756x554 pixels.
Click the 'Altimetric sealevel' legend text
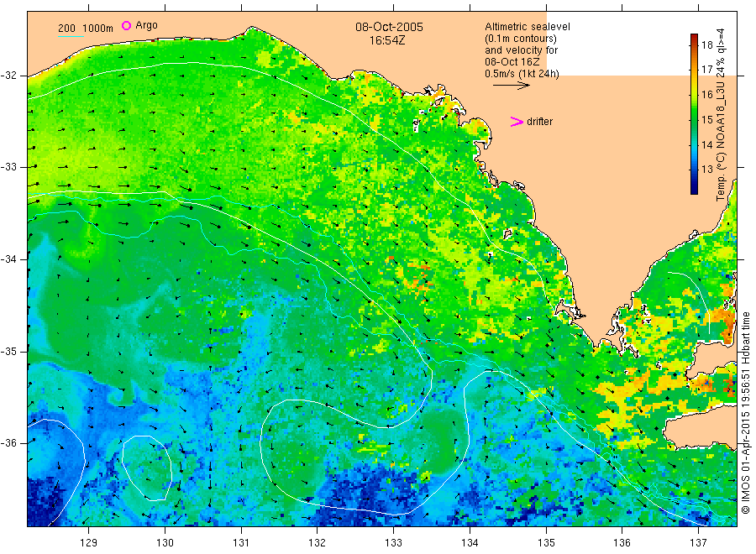(x=527, y=27)
